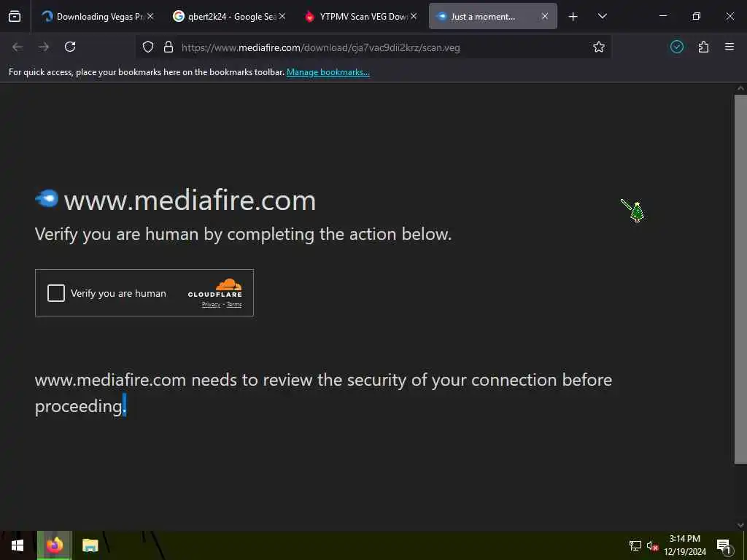Click the Firefox taskbar icon
This screenshot has height=560, width=747.
click(55, 545)
